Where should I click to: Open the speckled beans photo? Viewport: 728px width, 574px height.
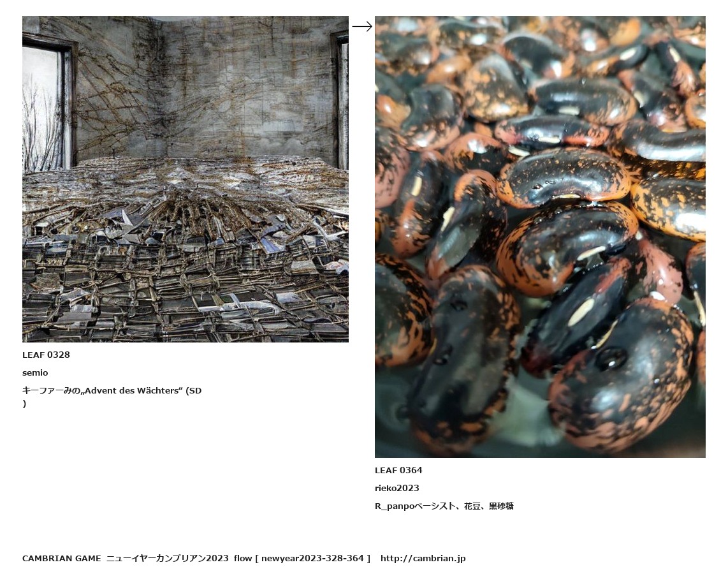540,237
